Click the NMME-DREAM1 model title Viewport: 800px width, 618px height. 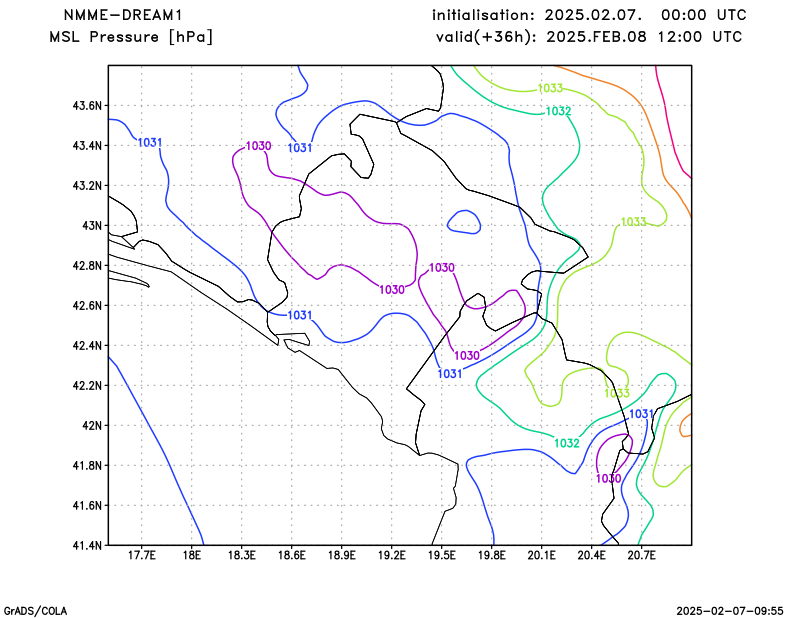(x=122, y=15)
